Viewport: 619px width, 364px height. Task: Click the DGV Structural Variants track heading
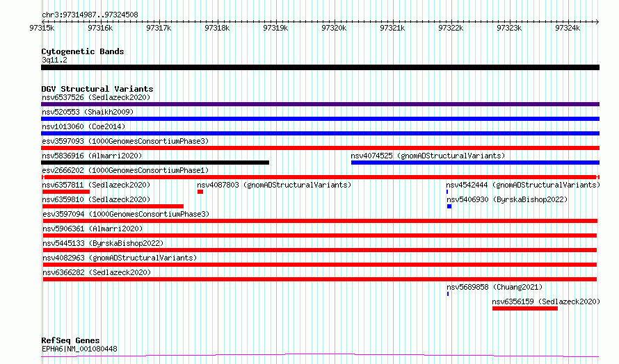(97, 89)
